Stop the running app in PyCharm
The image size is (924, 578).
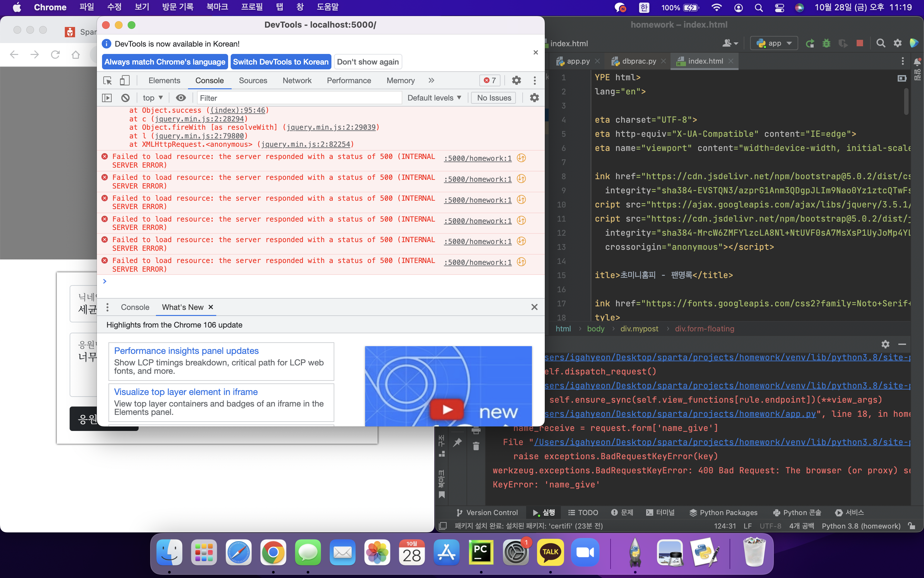coord(860,43)
